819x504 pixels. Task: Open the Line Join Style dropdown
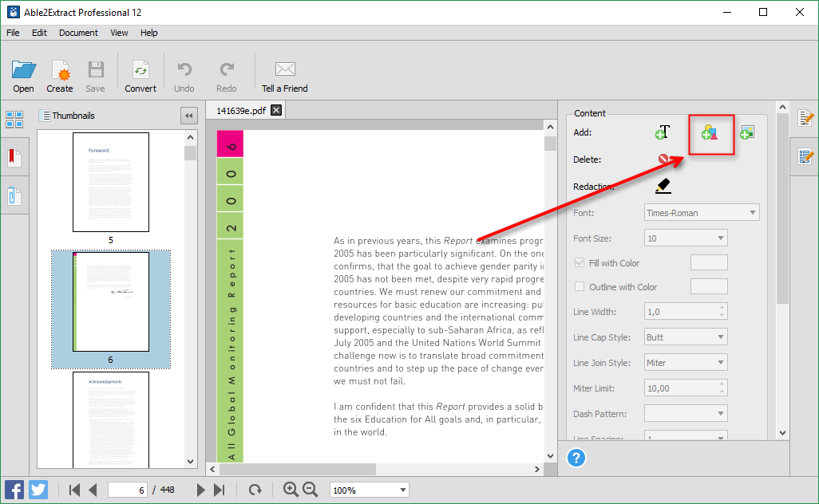[686, 363]
